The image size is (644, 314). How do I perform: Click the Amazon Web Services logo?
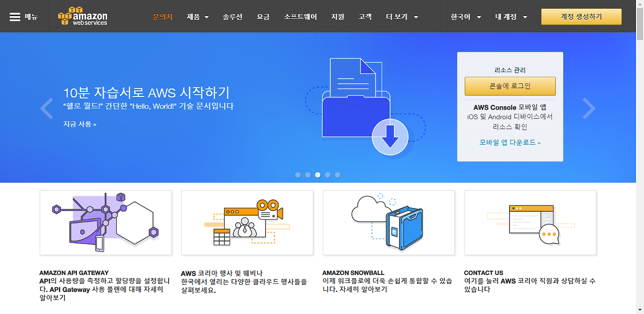(x=83, y=17)
